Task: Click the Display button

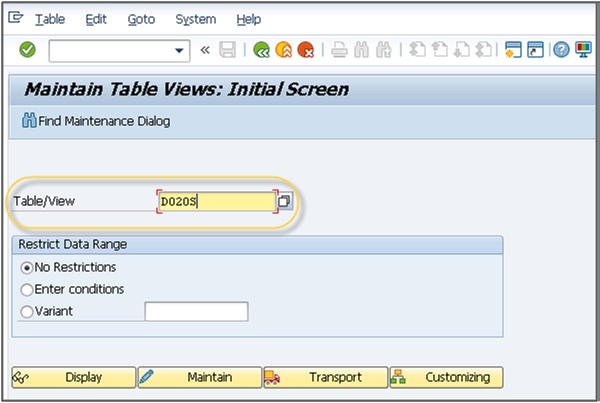Action: pyautogui.click(x=72, y=377)
